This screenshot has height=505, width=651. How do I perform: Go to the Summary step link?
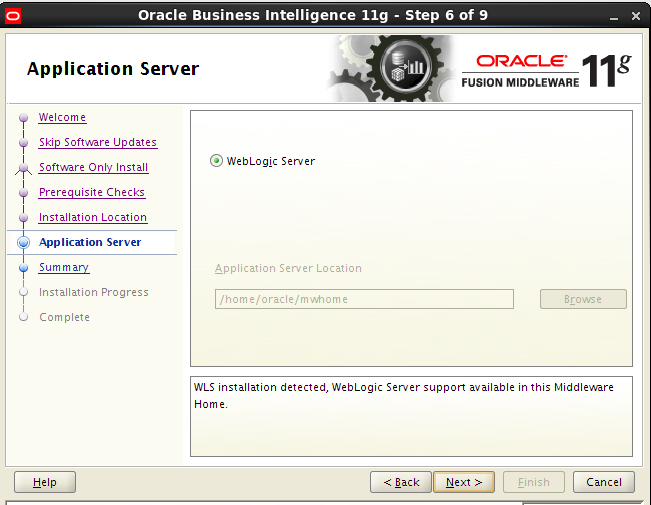tap(64, 267)
